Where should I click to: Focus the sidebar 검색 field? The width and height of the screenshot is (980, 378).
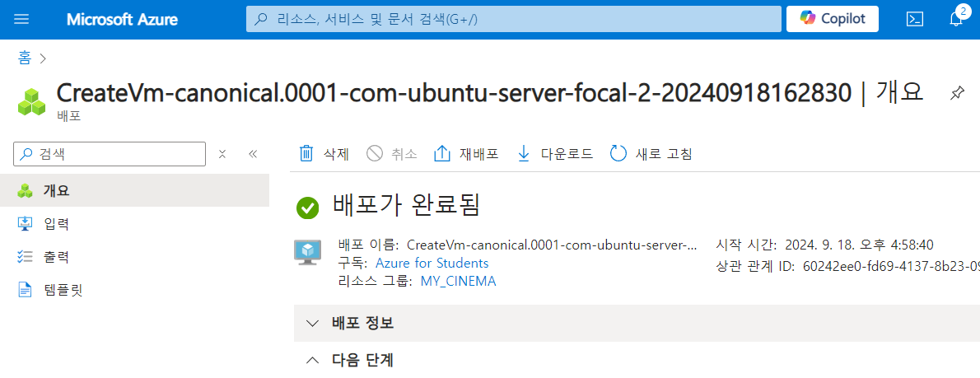(110, 154)
